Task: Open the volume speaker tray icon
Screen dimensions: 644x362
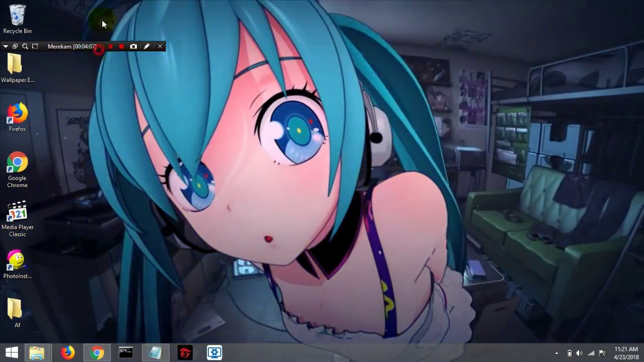Action: click(579, 353)
